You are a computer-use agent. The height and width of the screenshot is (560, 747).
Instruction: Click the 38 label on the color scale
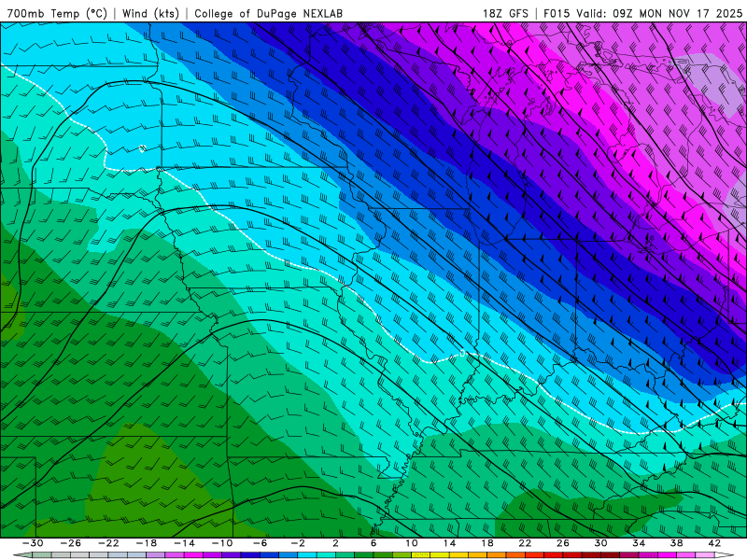pyautogui.click(x=676, y=543)
